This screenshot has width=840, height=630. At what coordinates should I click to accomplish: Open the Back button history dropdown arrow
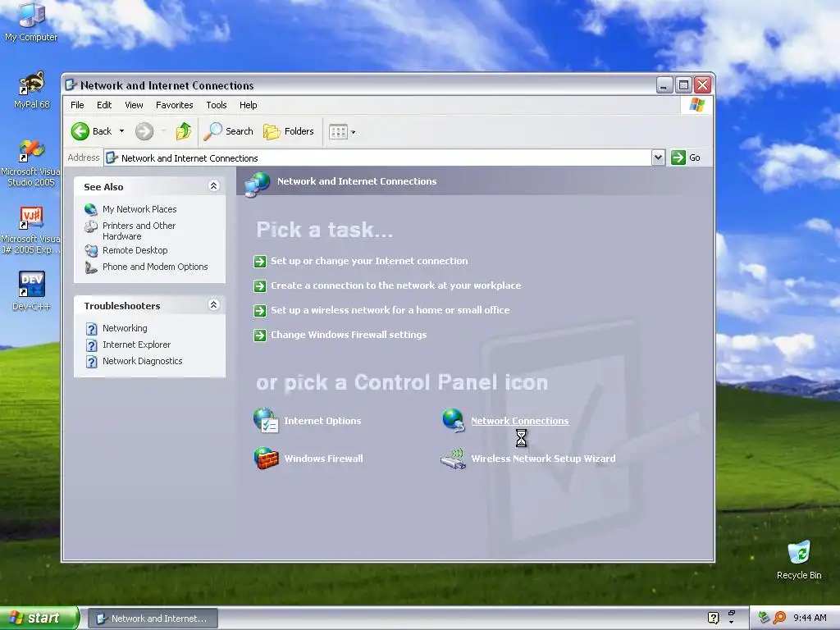click(x=121, y=131)
